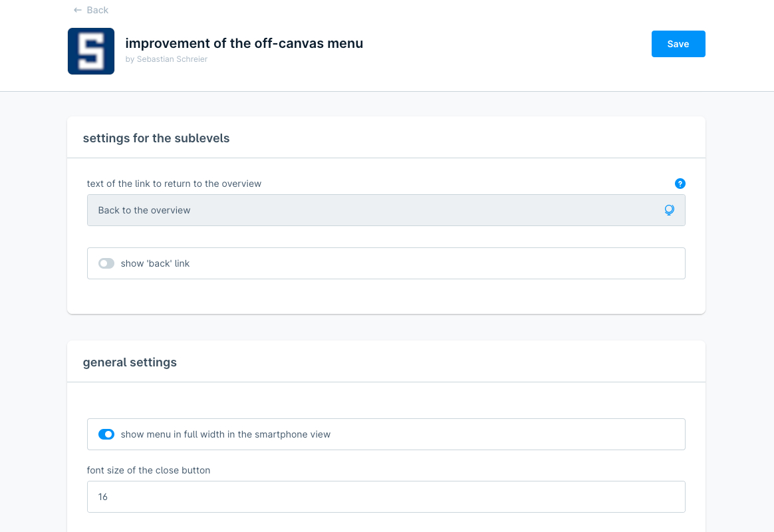Click empty space in the full width smartphone row
The height and width of the screenshot is (532, 774).
tap(519, 434)
